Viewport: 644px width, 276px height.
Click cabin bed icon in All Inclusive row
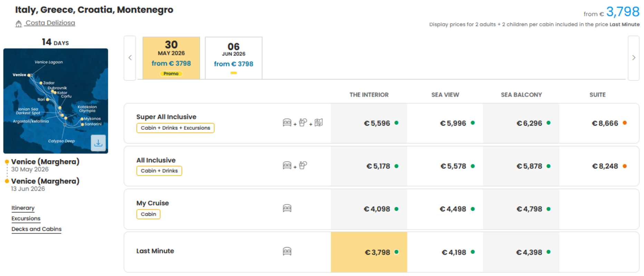[x=287, y=166]
